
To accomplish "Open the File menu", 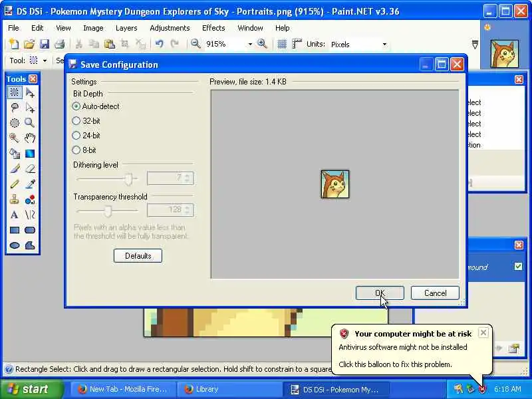I will coord(13,28).
